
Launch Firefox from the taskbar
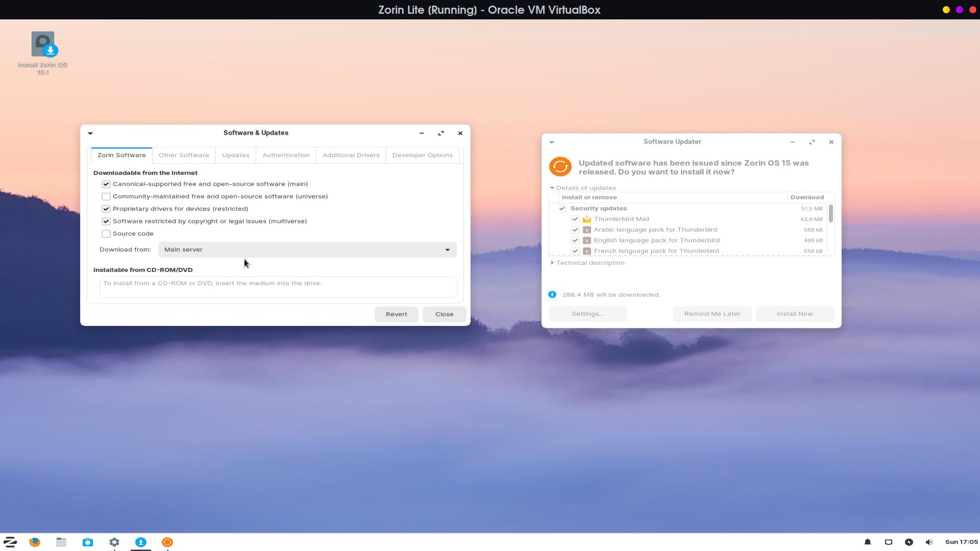coord(35,542)
